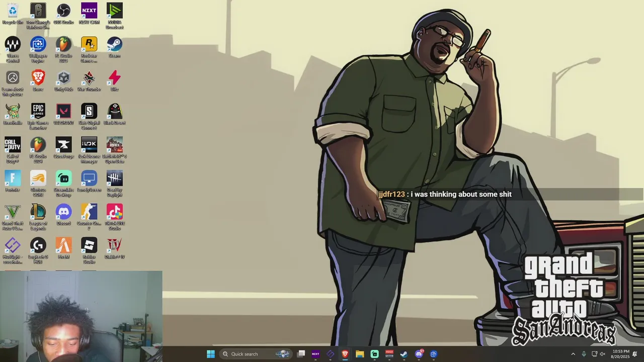Open the iLok License Manager desktop shortcut
The height and width of the screenshot is (362, 644).
tap(89, 150)
